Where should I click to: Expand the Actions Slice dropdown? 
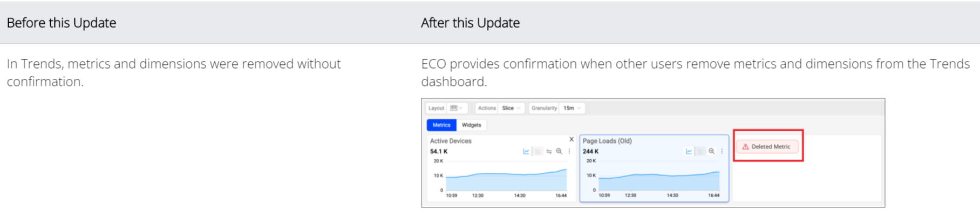(511, 108)
